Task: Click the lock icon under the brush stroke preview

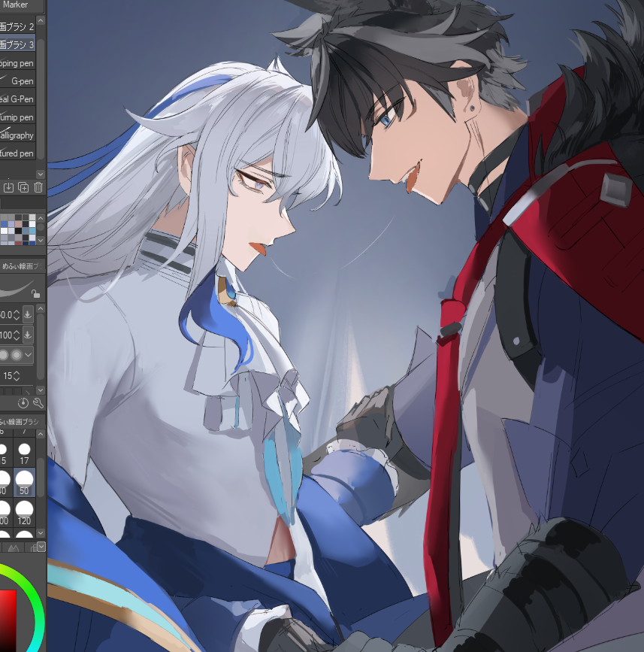Action: 36,293
